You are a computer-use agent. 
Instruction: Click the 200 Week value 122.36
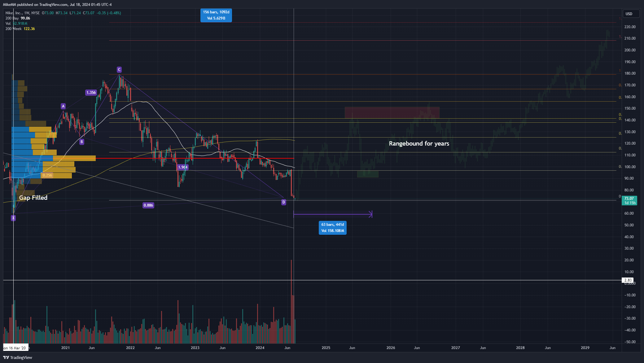(29, 29)
